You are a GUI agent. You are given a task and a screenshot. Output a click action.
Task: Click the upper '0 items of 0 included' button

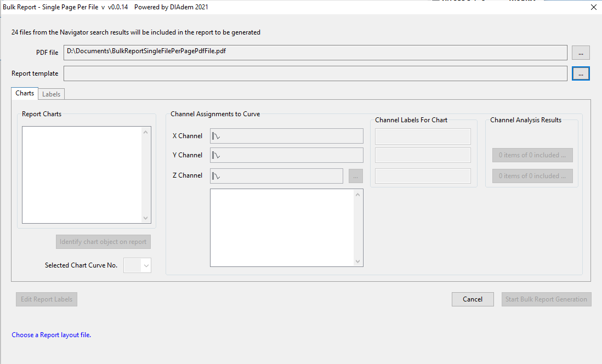click(532, 155)
